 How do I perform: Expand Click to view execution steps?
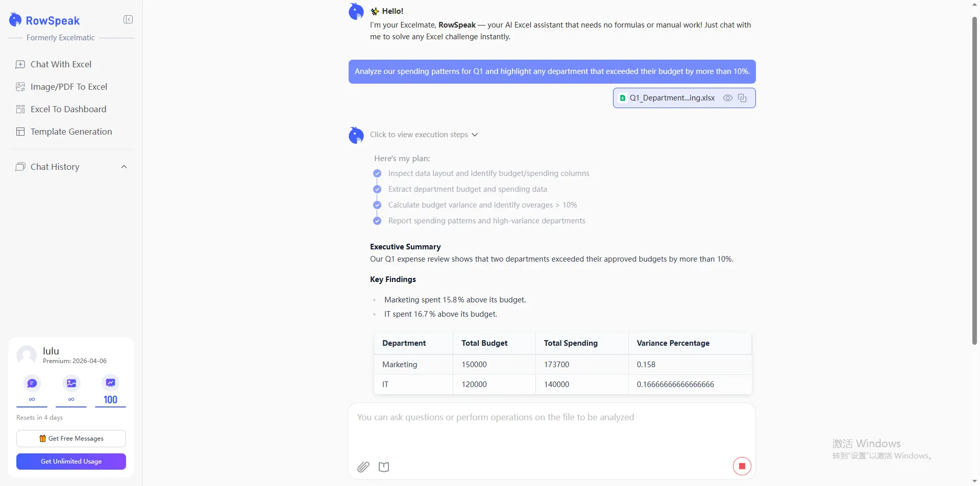424,135
